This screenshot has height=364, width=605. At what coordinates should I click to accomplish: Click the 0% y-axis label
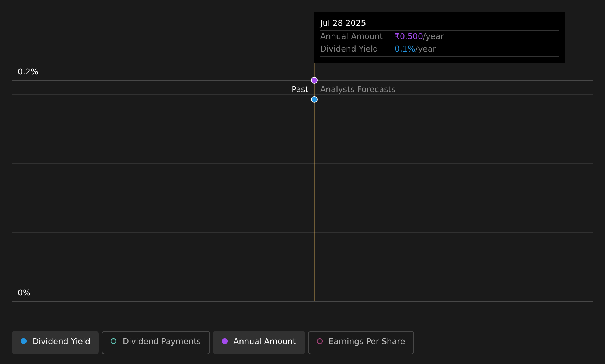[24, 293]
